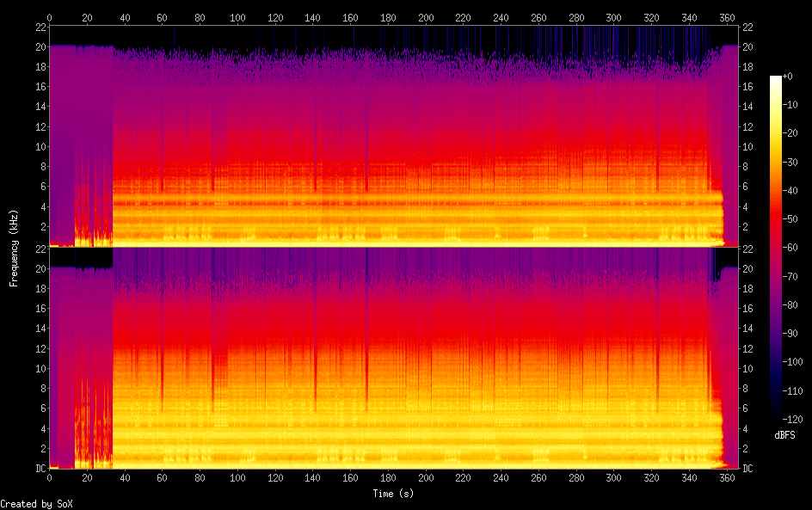Click the 'dBFS' unit label under the color scale
This screenshot has width=812, height=510.
[784, 435]
